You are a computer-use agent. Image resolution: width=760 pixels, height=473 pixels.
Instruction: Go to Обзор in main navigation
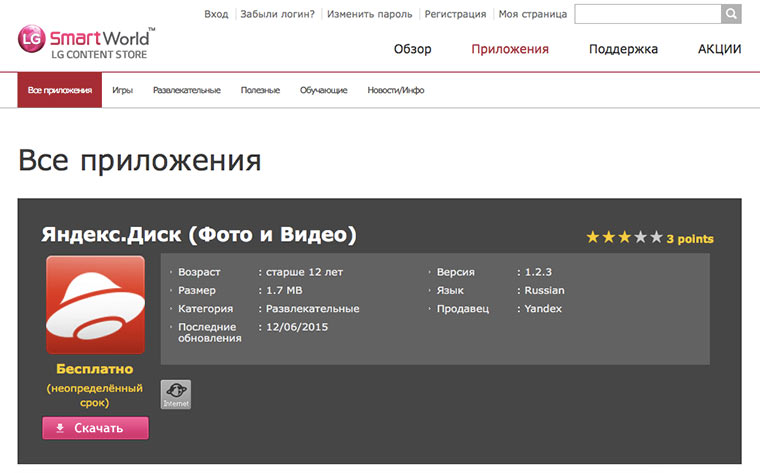(x=412, y=49)
